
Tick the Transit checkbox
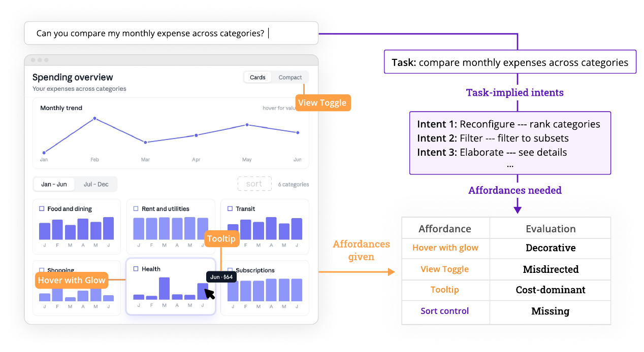click(x=230, y=208)
